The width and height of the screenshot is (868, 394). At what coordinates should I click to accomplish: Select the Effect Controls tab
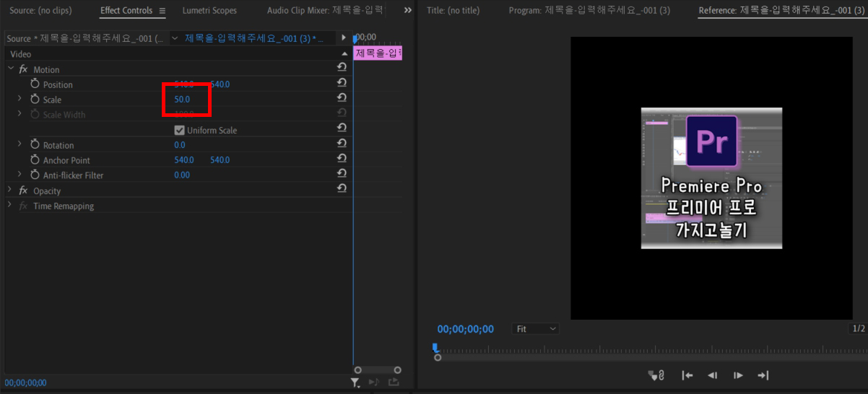[x=126, y=11]
